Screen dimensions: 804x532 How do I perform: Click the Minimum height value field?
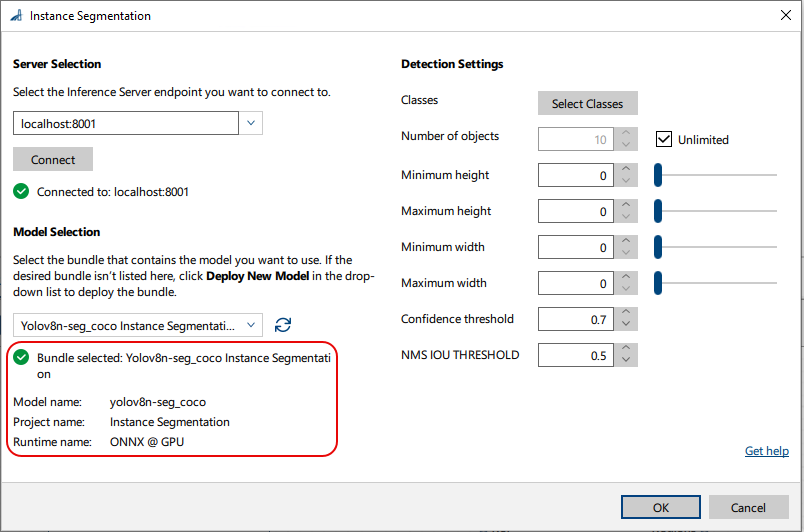575,175
